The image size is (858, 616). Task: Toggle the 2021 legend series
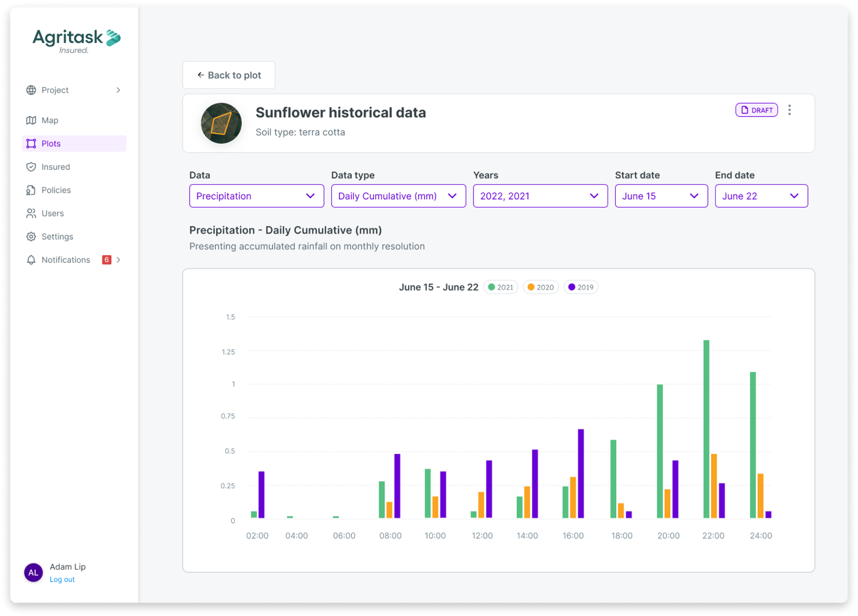click(500, 287)
